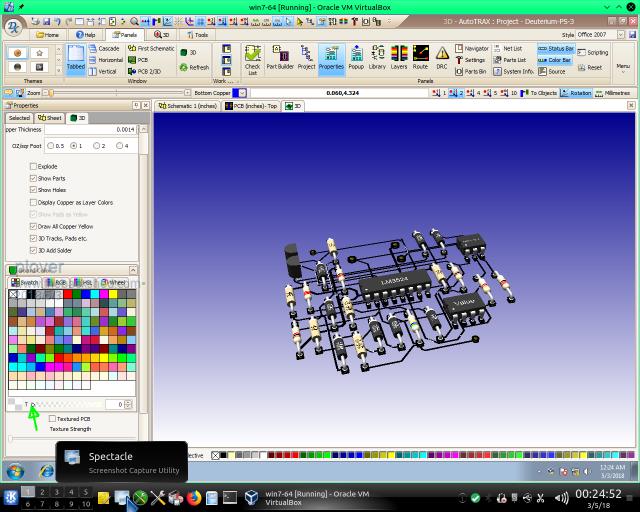Open the Bottom Copper layer dropdown
Image resolution: width=640 pixels, height=512 pixels.
239,93
